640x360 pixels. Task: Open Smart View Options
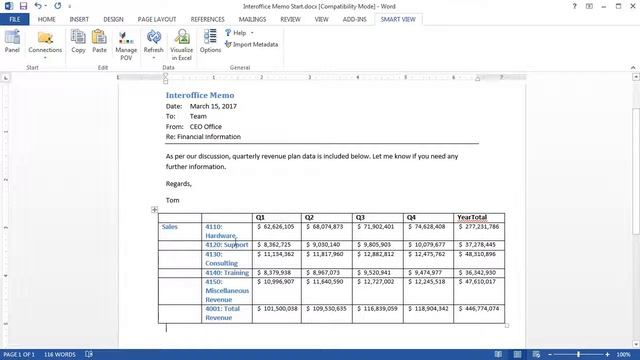[210, 42]
